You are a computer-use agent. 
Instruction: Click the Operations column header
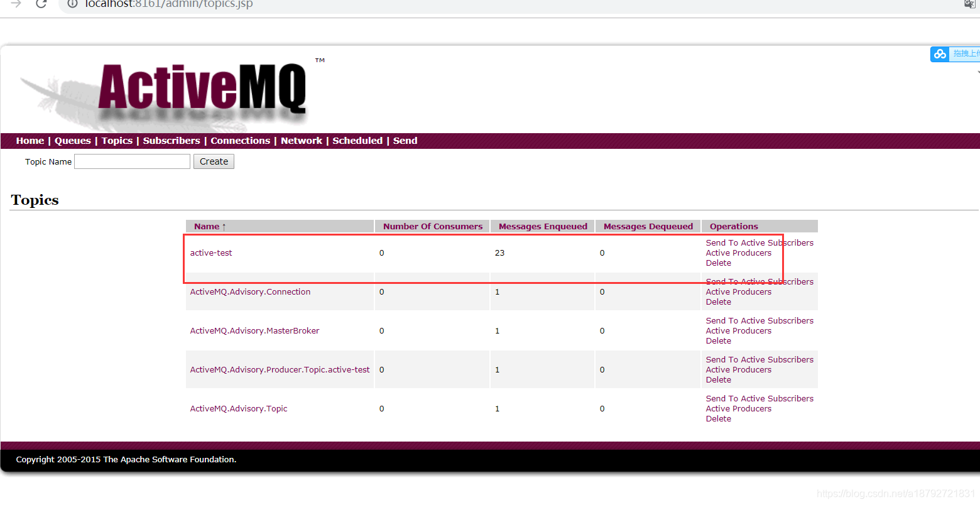point(734,226)
